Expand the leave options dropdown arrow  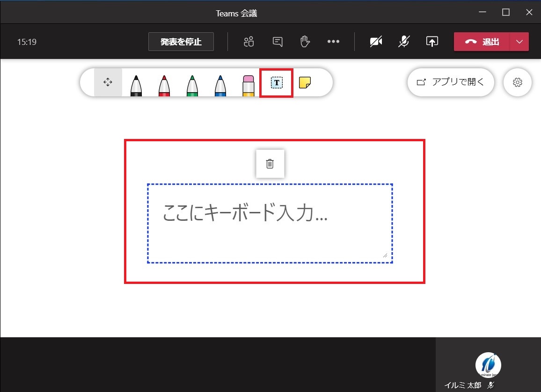coord(519,42)
